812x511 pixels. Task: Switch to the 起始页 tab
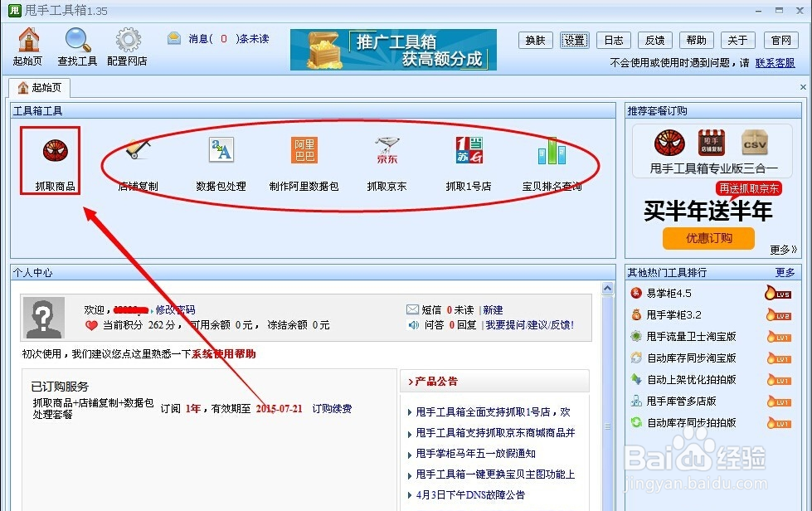(40, 87)
